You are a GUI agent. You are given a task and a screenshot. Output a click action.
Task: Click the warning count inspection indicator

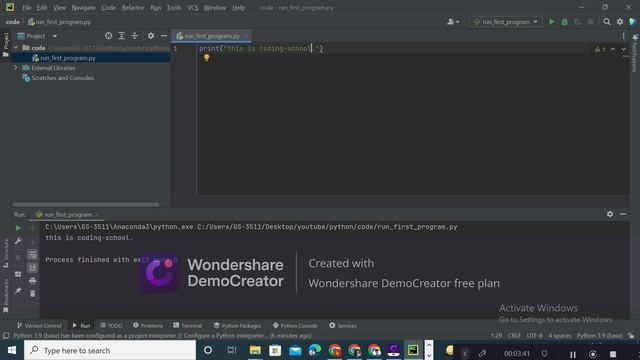point(600,49)
